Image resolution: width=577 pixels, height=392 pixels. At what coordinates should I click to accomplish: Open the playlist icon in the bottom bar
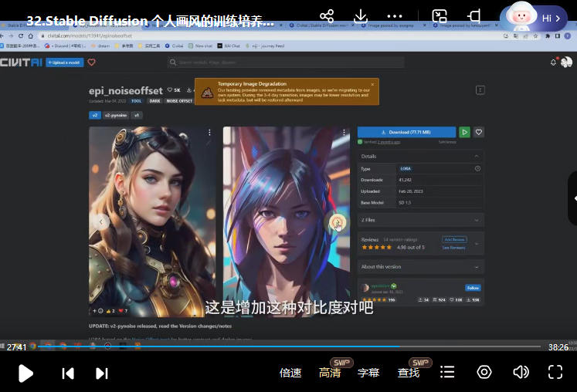point(447,372)
